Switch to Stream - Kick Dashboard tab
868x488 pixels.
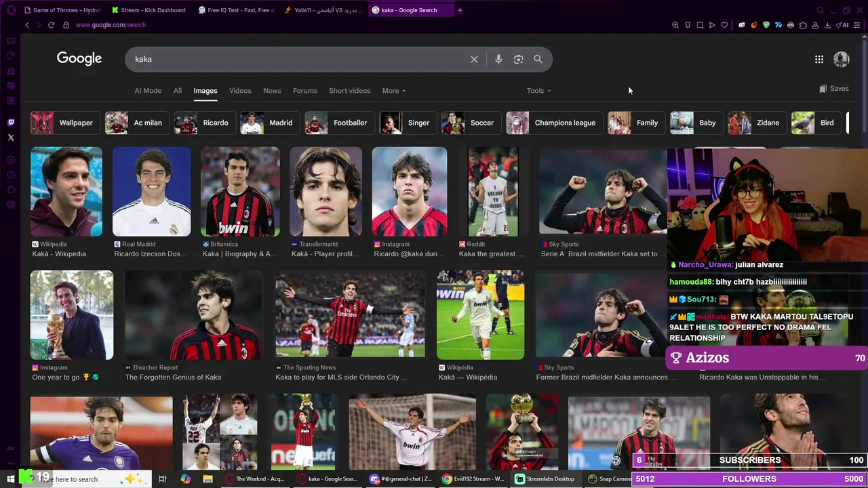click(149, 10)
